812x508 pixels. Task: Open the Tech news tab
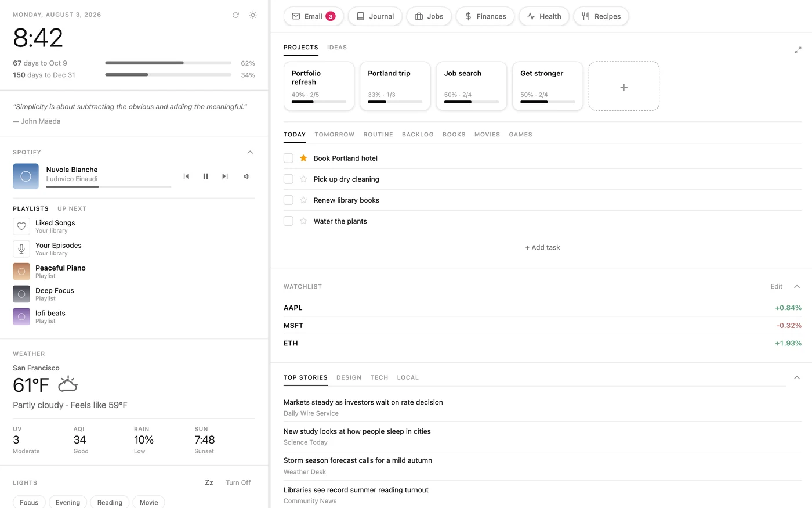click(379, 377)
